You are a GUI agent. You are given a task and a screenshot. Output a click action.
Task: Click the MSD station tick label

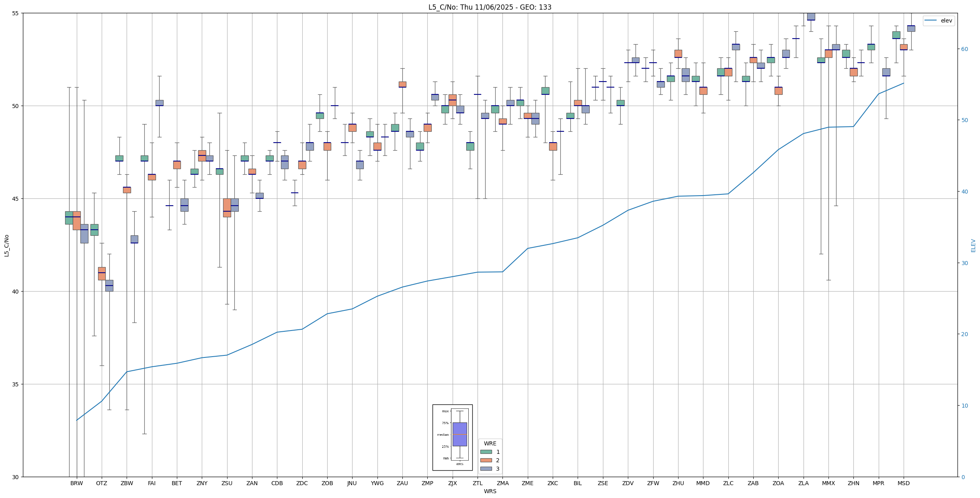(x=903, y=483)
